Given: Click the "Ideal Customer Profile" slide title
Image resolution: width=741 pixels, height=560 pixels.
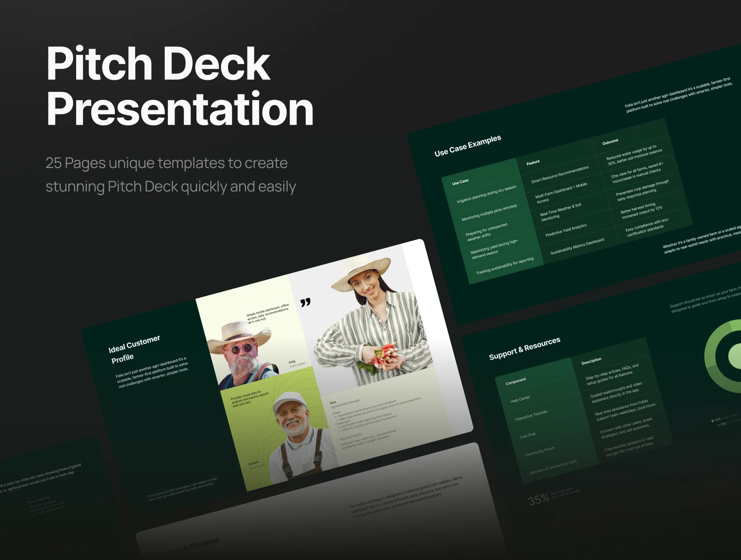Looking at the screenshot, I should [x=134, y=349].
